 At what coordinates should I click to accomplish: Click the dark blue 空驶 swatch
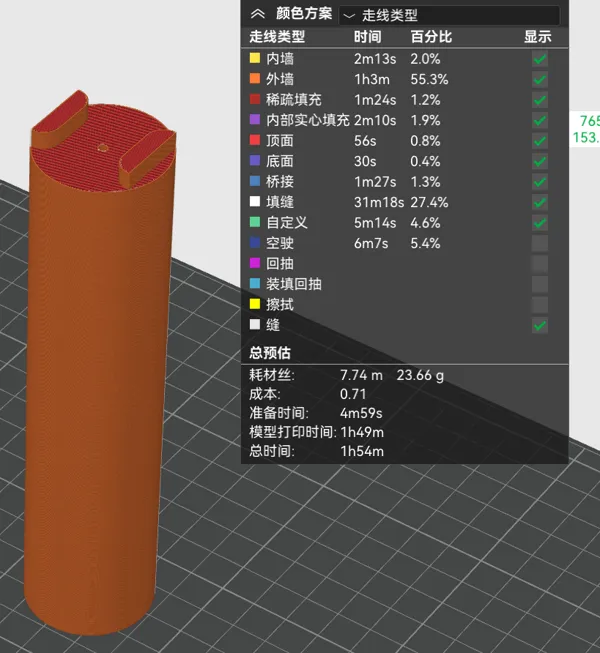click(x=255, y=242)
